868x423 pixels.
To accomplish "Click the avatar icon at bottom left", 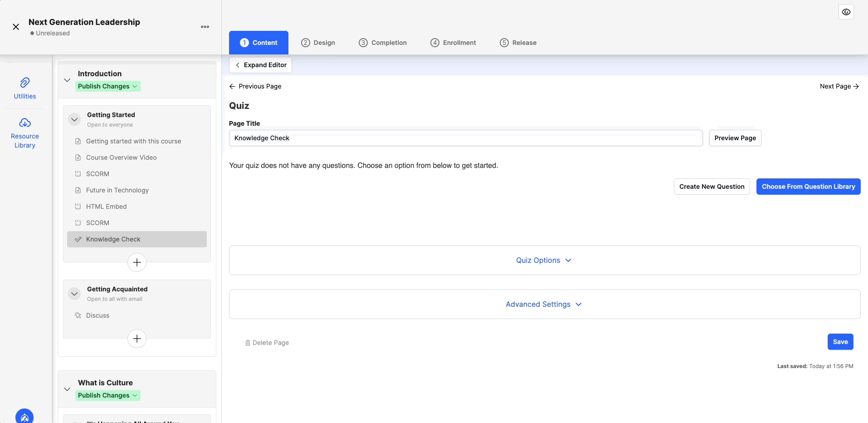I will coord(24,416).
